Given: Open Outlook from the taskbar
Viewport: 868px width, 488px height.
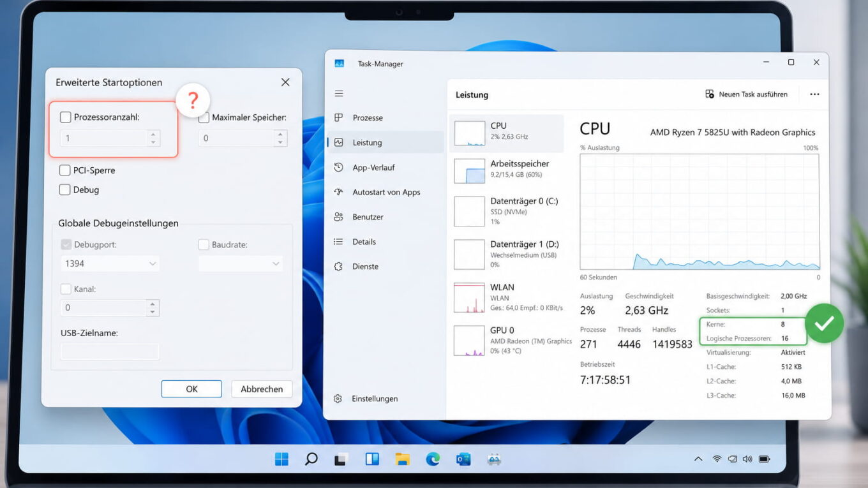Looking at the screenshot, I should 463,459.
